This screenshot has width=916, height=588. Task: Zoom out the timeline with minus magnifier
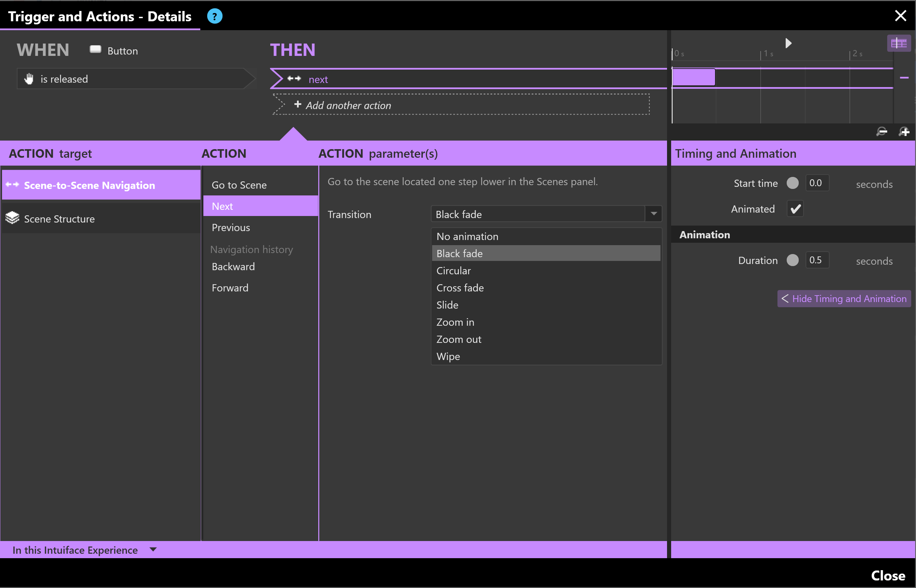[x=882, y=132]
